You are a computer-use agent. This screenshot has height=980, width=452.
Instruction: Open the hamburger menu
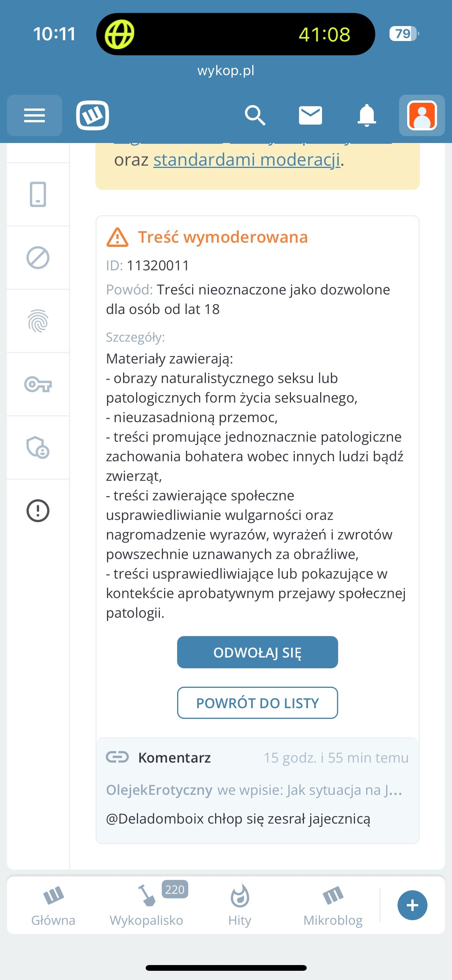(35, 115)
